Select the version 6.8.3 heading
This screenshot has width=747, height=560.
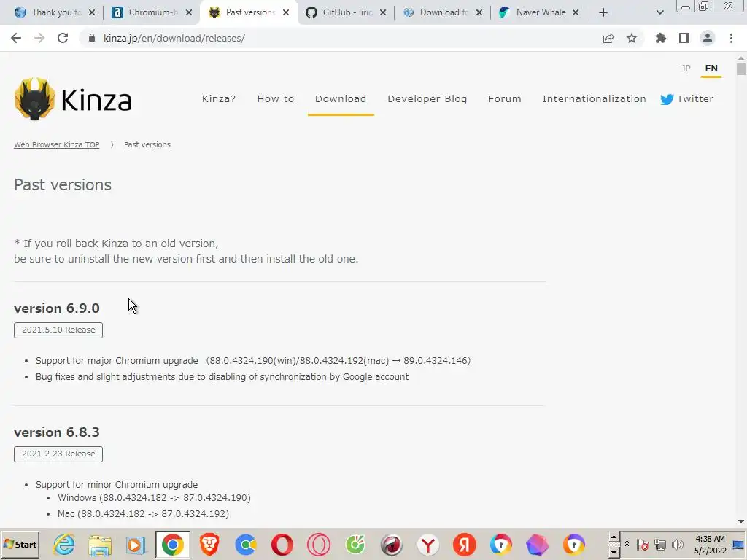coord(57,432)
